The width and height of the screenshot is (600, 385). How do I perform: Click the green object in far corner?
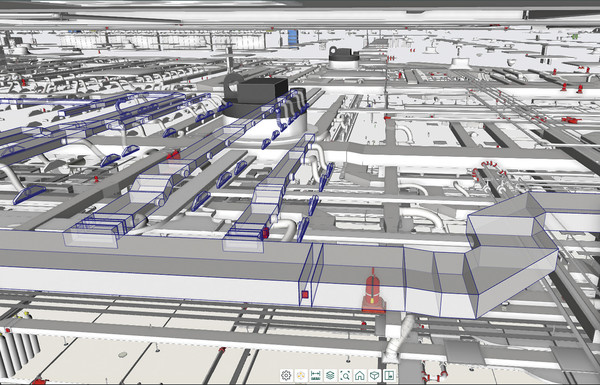tap(574, 36)
